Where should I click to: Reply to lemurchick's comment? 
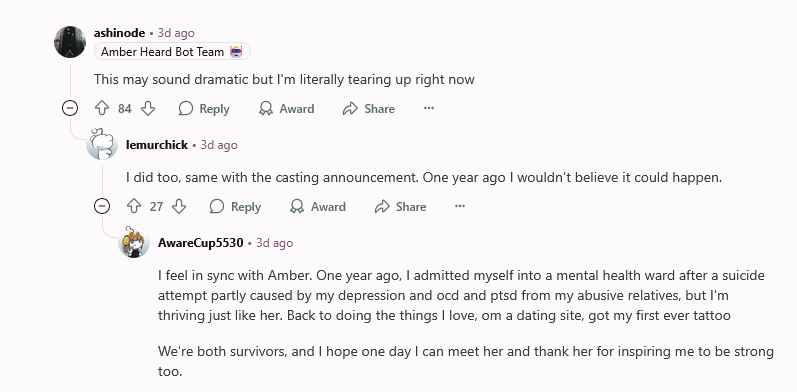tap(235, 207)
